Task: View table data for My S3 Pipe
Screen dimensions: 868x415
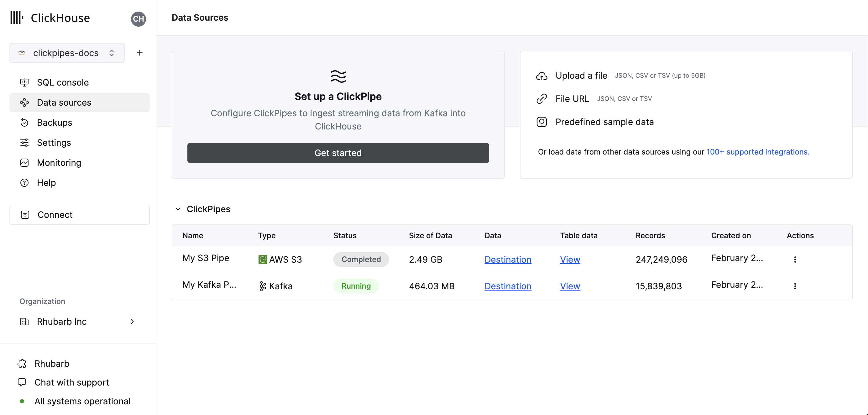Action: tap(570, 259)
